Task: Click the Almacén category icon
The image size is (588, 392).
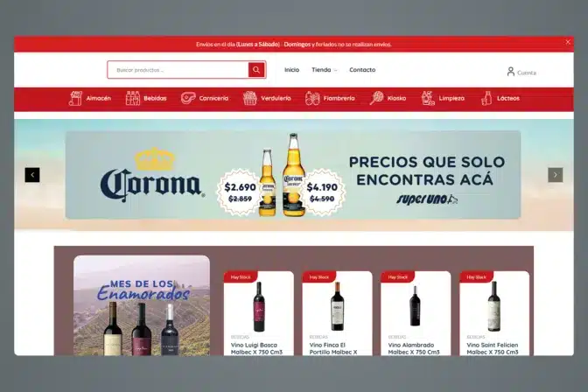Action: (x=75, y=98)
